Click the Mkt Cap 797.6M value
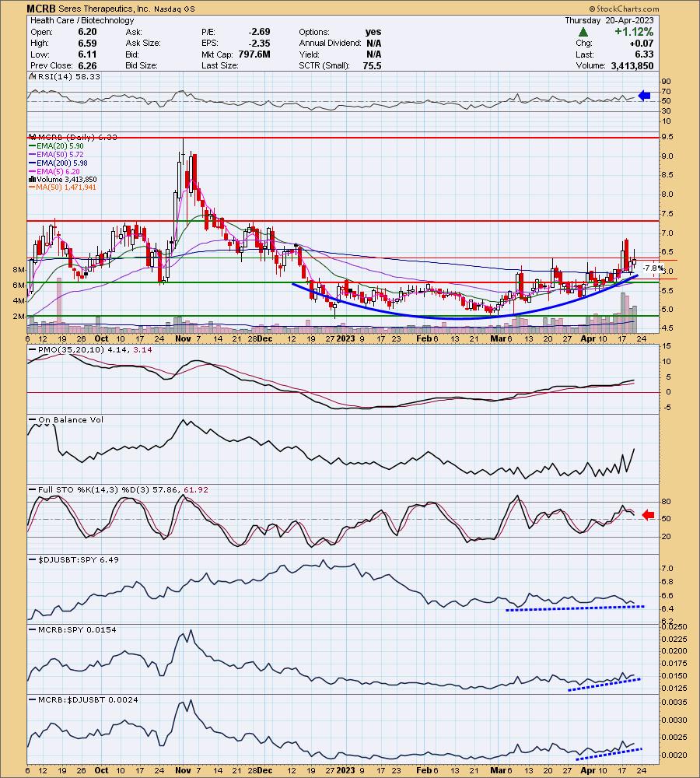This screenshot has height=778, width=700. tap(254, 54)
